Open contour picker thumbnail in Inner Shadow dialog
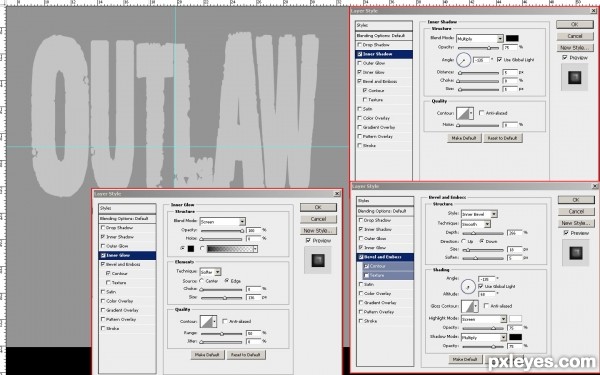This screenshot has height=375, width=600. 462,113
